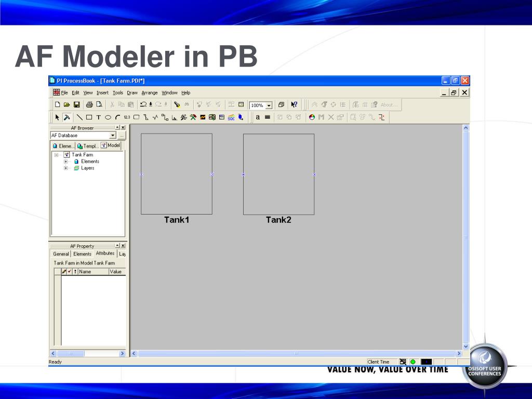Screen dimensions: 532x399
Task: Select the Button tool
Action: coord(137,117)
